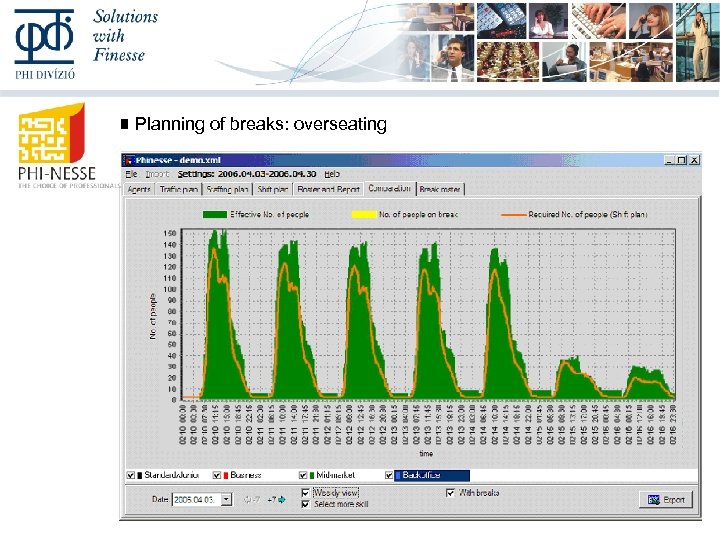
Task: Select the highlighted Backoffice label
Action: click(432, 475)
